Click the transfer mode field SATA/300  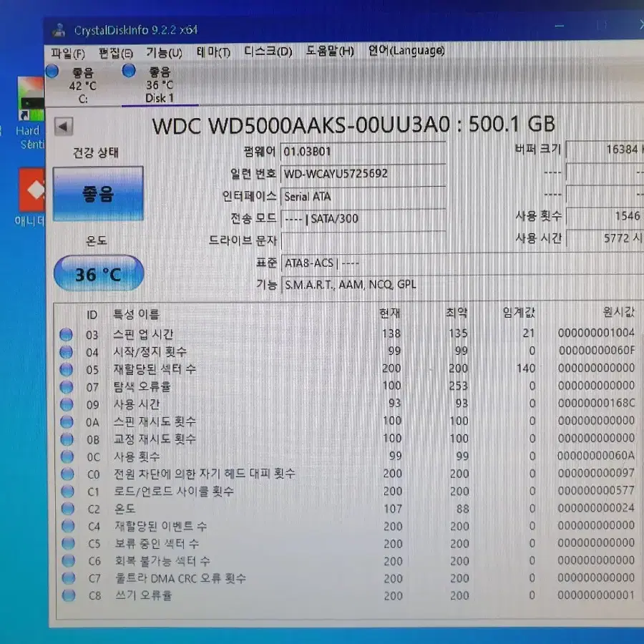coord(363,218)
